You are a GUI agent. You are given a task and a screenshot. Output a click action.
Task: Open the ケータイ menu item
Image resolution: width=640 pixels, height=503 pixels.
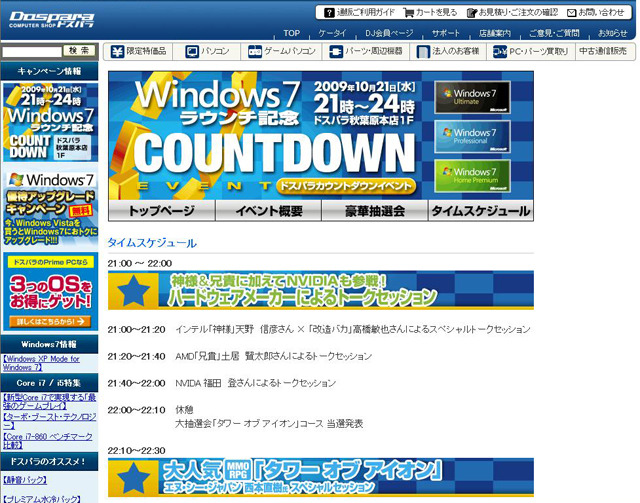(332, 33)
